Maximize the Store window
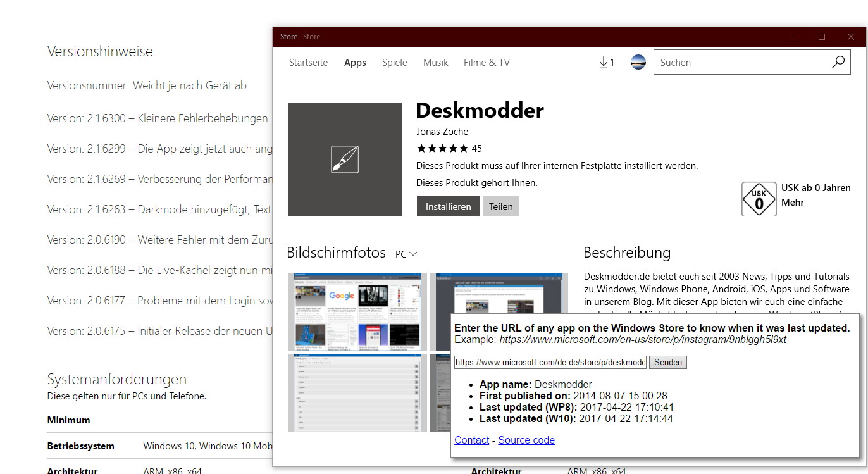This screenshot has width=868, height=474. (x=822, y=37)
